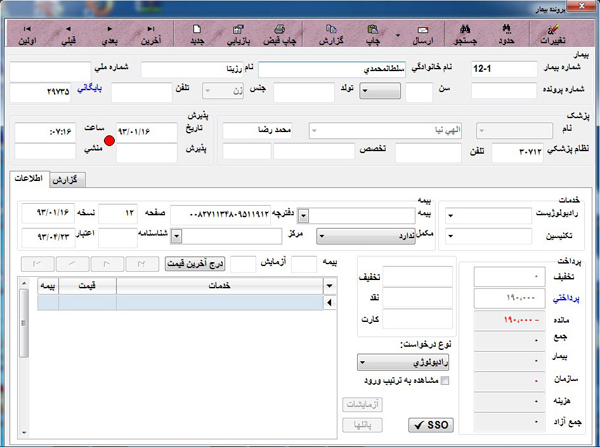Screen dimensions: 600x447
Task: Click the row pointer arrow in services grid
Action: pyautogui.click(x=329, y=302)
